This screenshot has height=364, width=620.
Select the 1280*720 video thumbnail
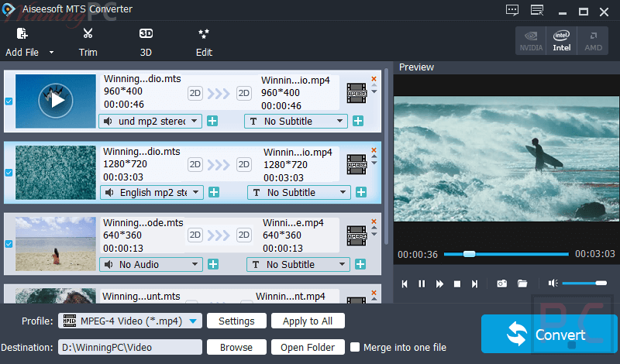pos(56,172)
